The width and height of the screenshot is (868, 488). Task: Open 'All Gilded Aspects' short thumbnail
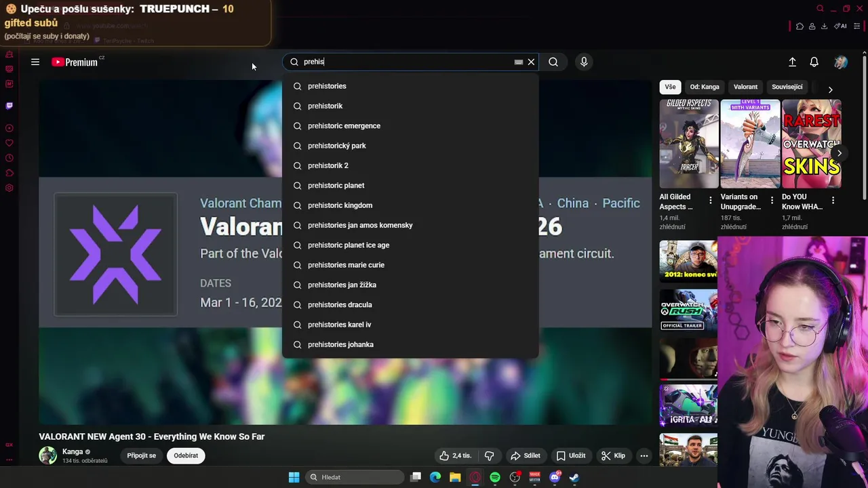pos(689,144)
